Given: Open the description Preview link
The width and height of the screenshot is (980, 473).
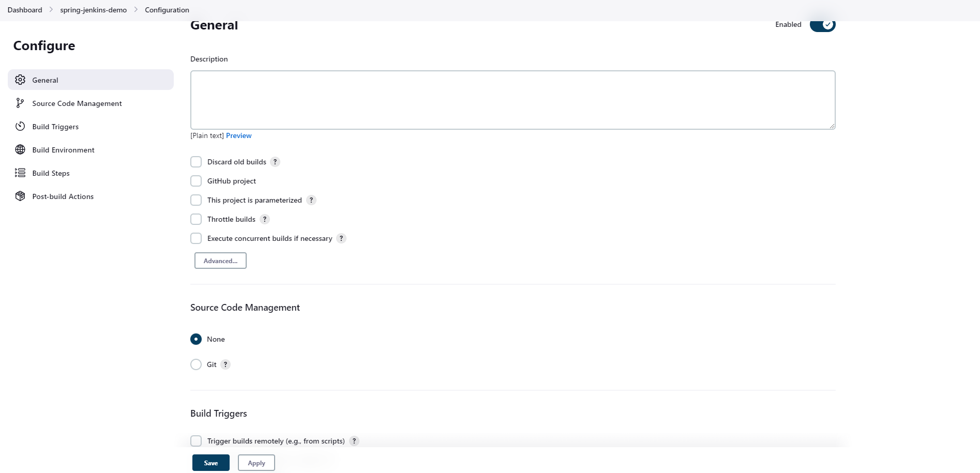Looking at the screenshot, I should point(238,135).
